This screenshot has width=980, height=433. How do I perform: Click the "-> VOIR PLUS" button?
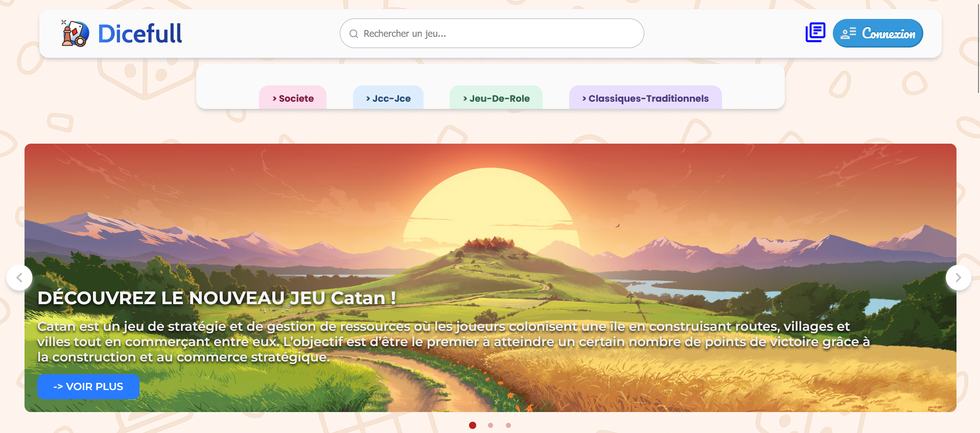pyautogui.click(x=88, y=386)
